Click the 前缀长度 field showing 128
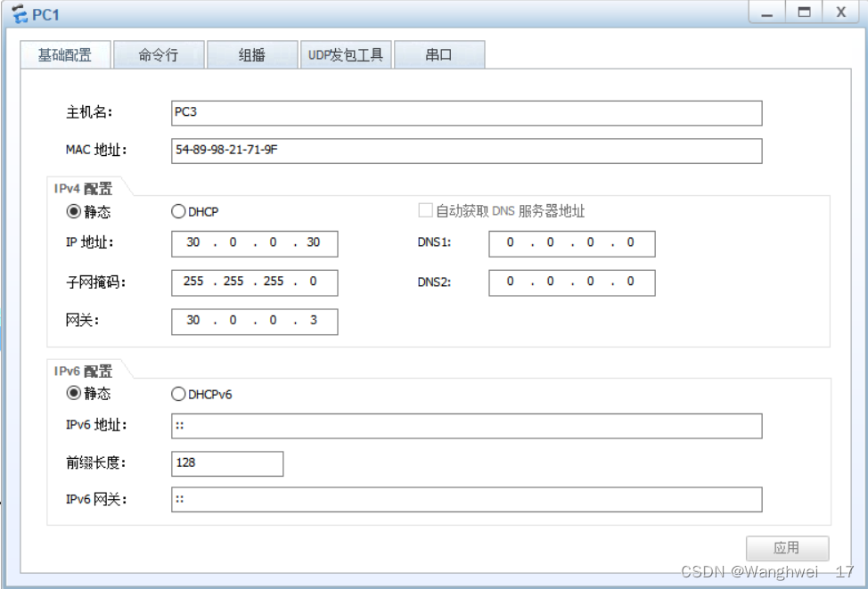 pos(227,463)
